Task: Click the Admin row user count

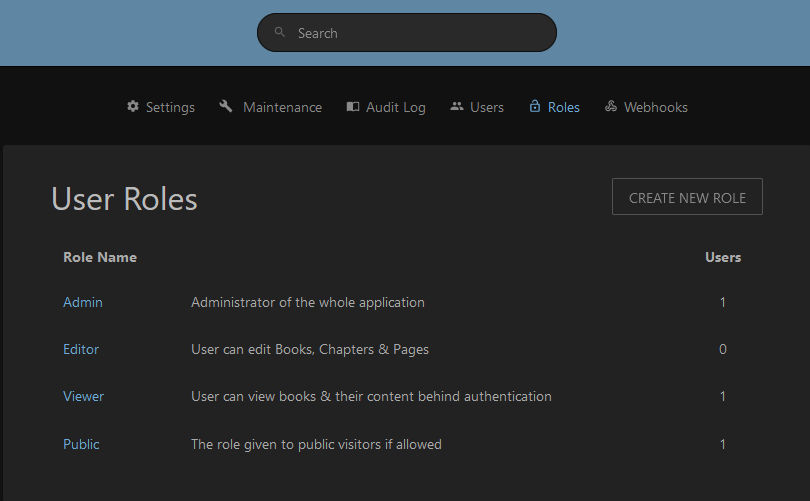Action: pyautogui.click(x=723, y=302)
